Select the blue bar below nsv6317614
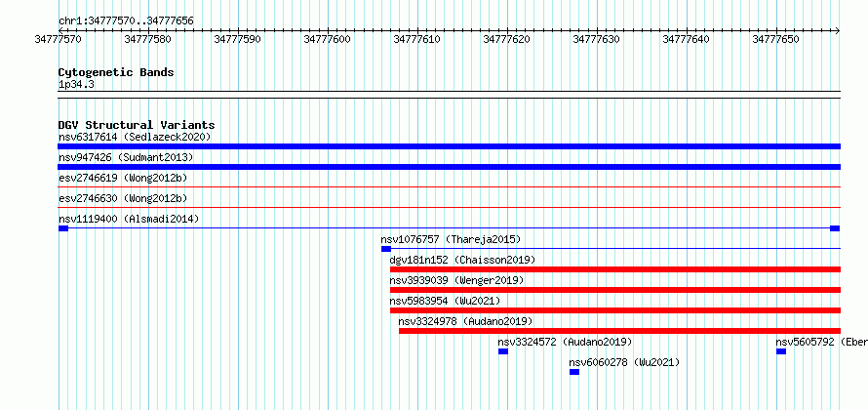 (x=449, y=146)
